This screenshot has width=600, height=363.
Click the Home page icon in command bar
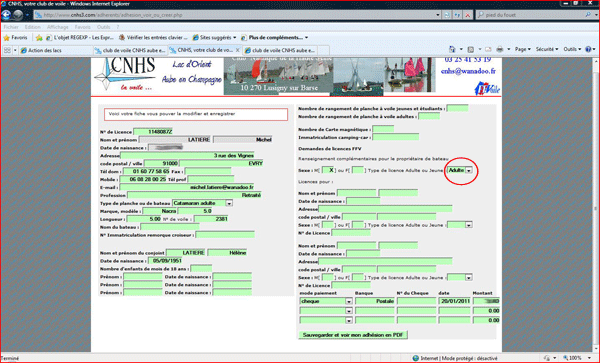click(452, 49)
